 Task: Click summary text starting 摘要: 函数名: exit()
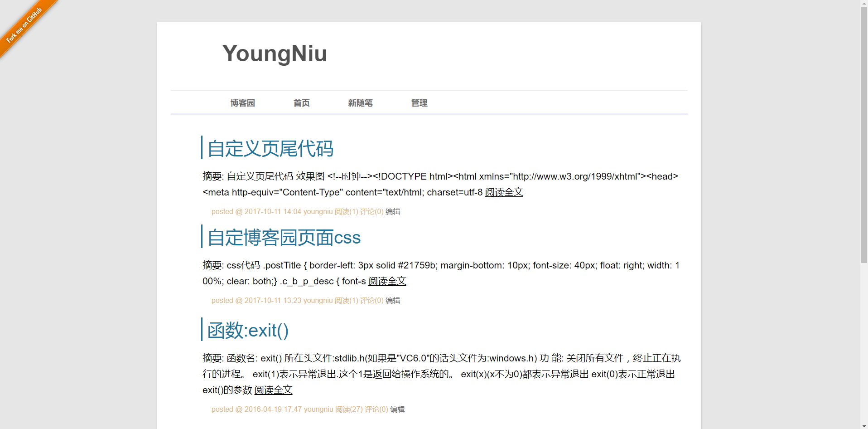pos(442,374)
